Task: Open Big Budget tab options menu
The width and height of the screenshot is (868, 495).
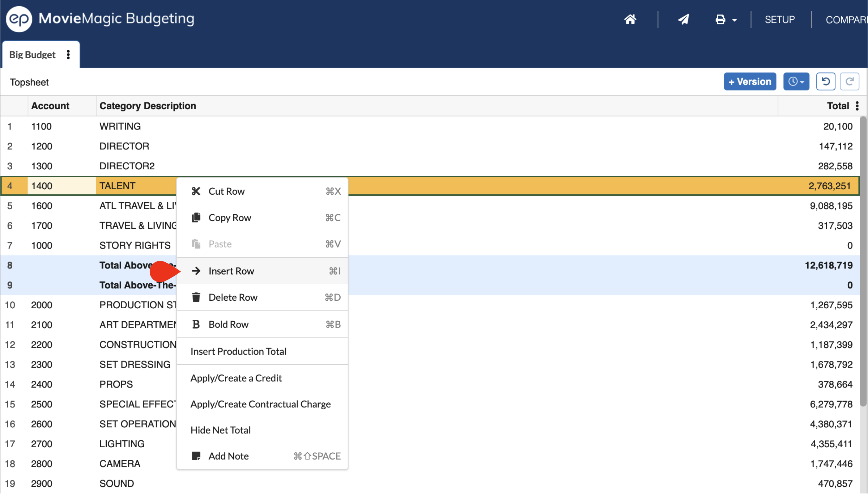Action: pos(68,55)
